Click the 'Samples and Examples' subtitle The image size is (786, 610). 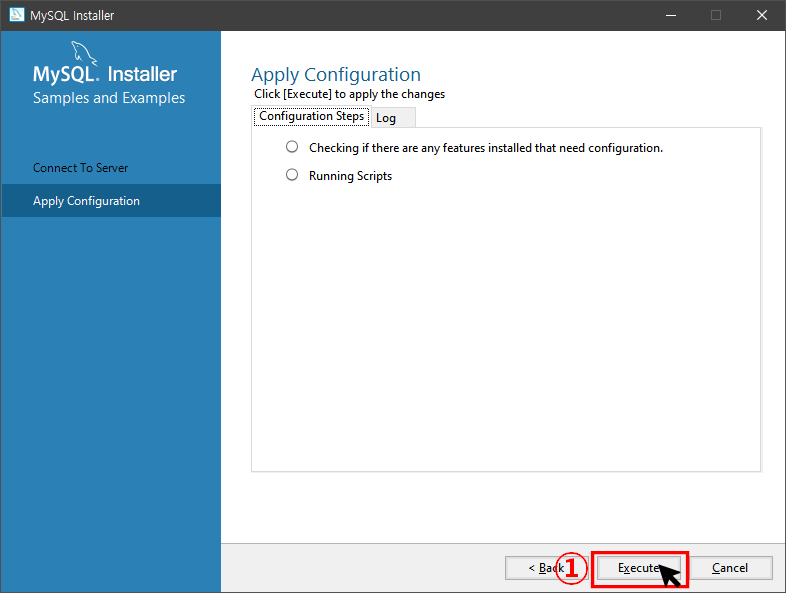coord(109,98)
